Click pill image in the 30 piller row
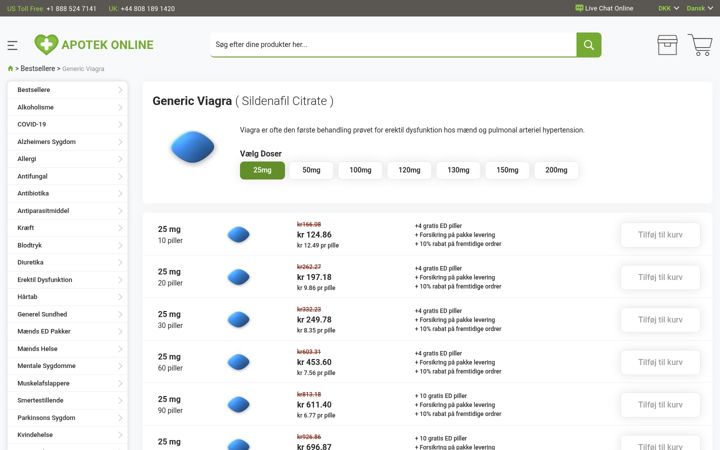The height and width of the screenshot is (450, 720). tap(238, 320)
